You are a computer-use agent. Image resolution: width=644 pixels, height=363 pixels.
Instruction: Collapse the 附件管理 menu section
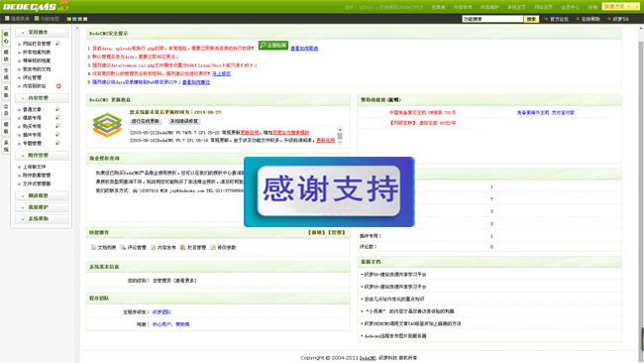click(x=42, y=155)
